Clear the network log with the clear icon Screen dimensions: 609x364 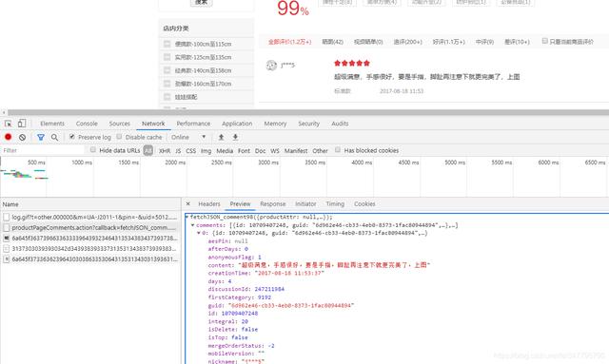tap(23, 137)
